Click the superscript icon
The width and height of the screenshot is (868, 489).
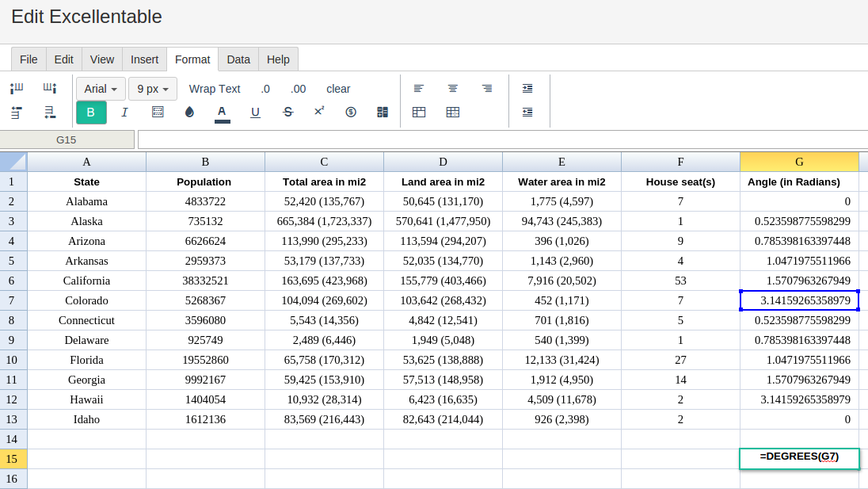click(319, 112)
